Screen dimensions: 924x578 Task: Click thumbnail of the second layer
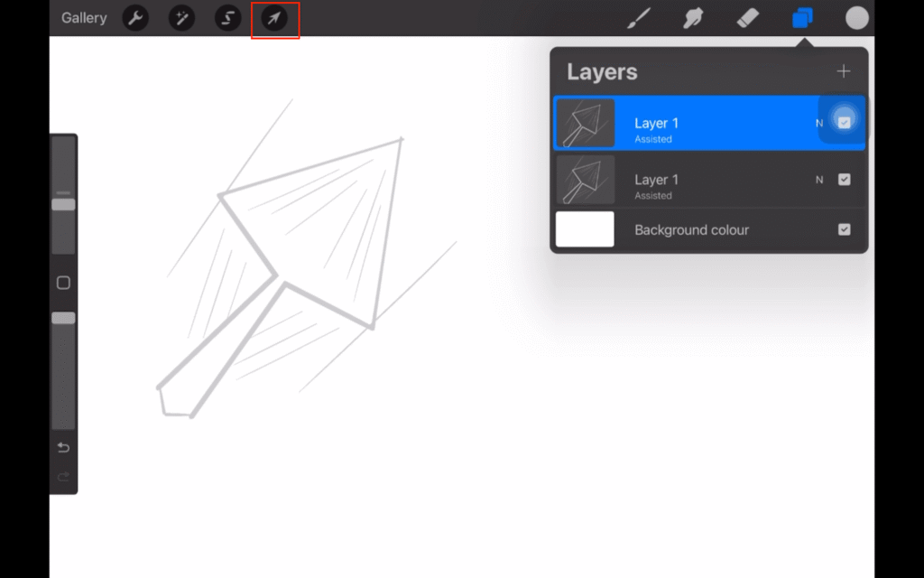pyautogui.click(x=585, y=180)
